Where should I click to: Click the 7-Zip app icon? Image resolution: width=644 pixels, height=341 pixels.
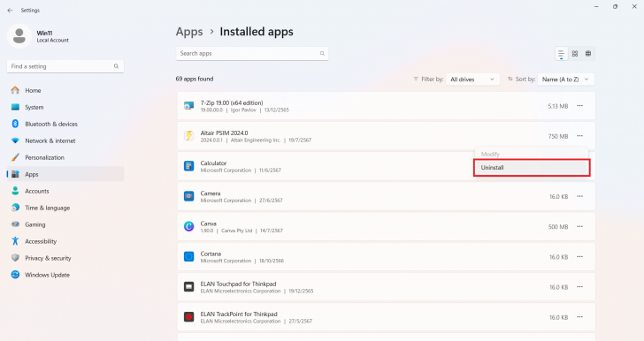pyautogui.click(x=189, y=106)
